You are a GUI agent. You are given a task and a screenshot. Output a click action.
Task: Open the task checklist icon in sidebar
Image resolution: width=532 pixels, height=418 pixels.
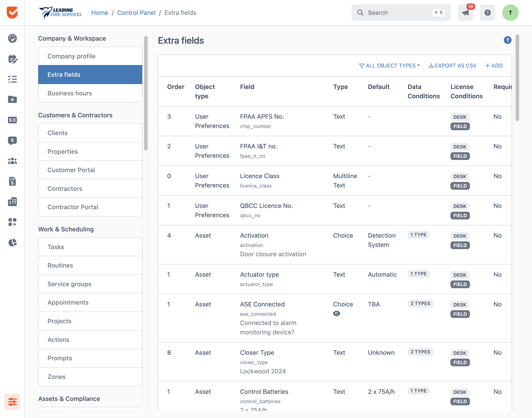tap(12, 79)
